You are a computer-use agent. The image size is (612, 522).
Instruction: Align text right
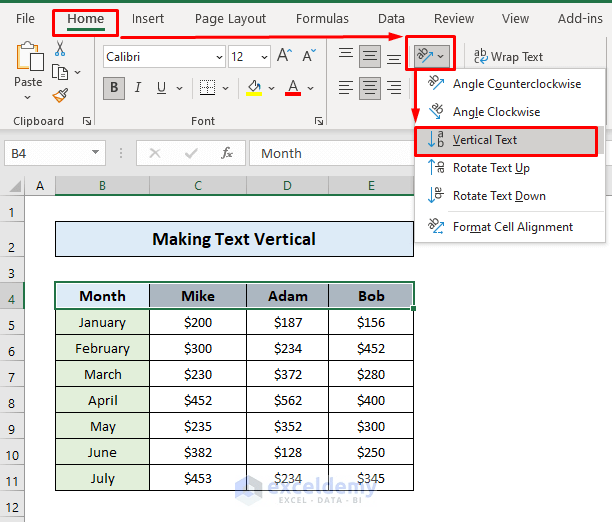(x=393, y=88)
